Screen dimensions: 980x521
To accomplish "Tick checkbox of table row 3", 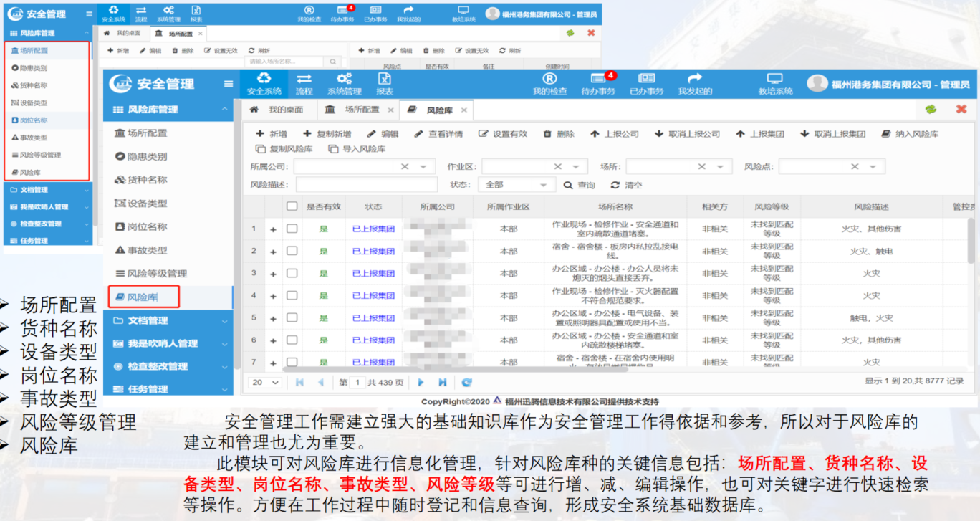I will pyautogui.click(x=292, y=273).
